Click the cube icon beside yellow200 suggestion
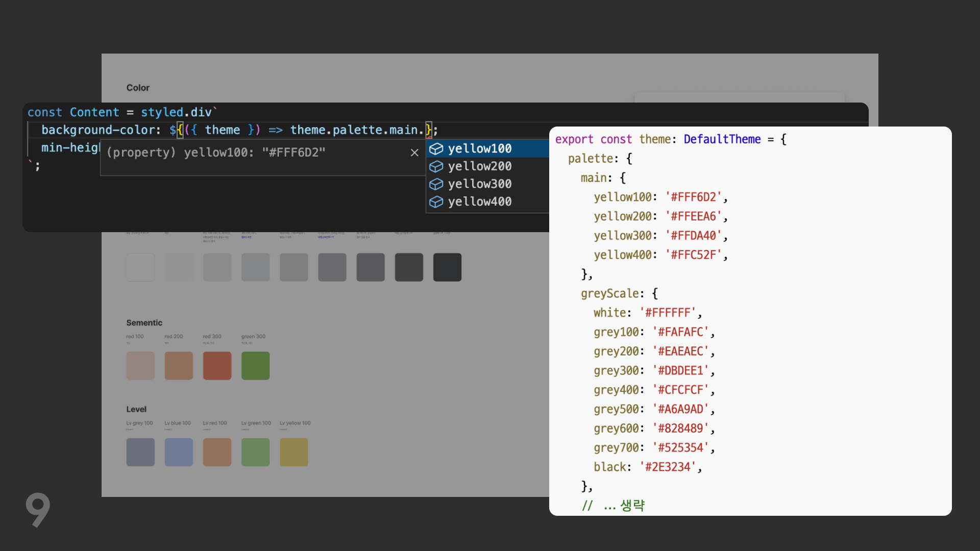This screenshot has height=551, width=980. point(436,166)
